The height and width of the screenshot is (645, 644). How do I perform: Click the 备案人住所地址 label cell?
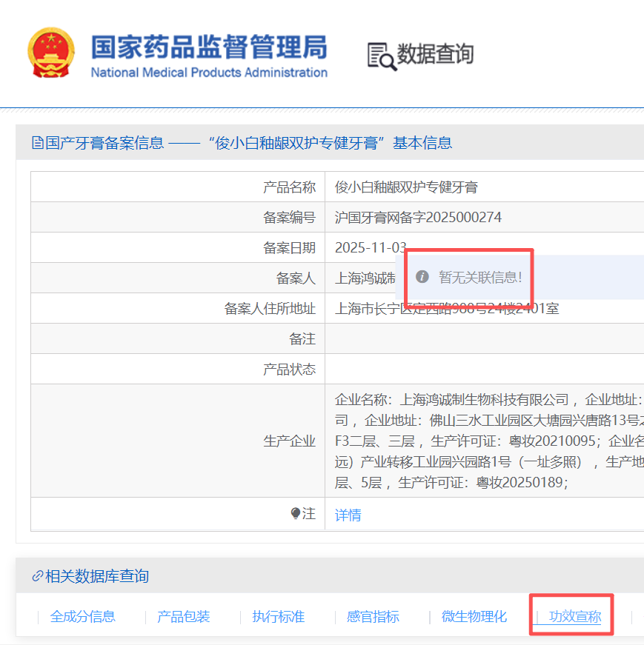[x=178, y=308]
